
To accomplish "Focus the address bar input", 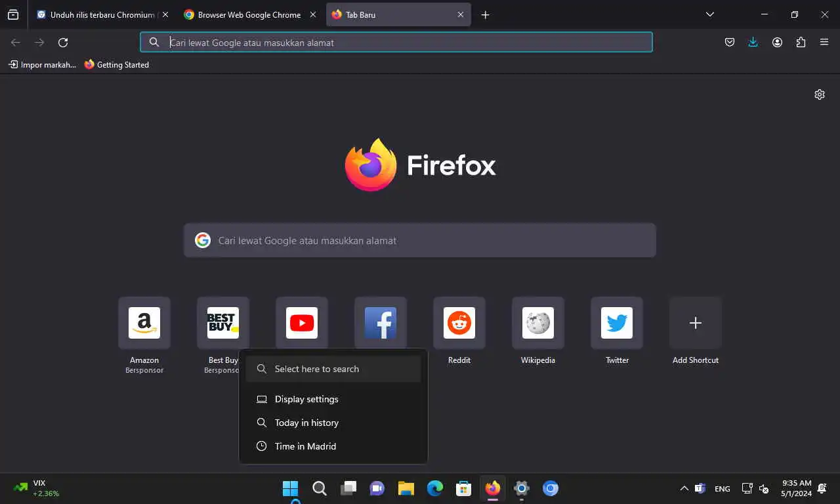I will pos(396,42).
